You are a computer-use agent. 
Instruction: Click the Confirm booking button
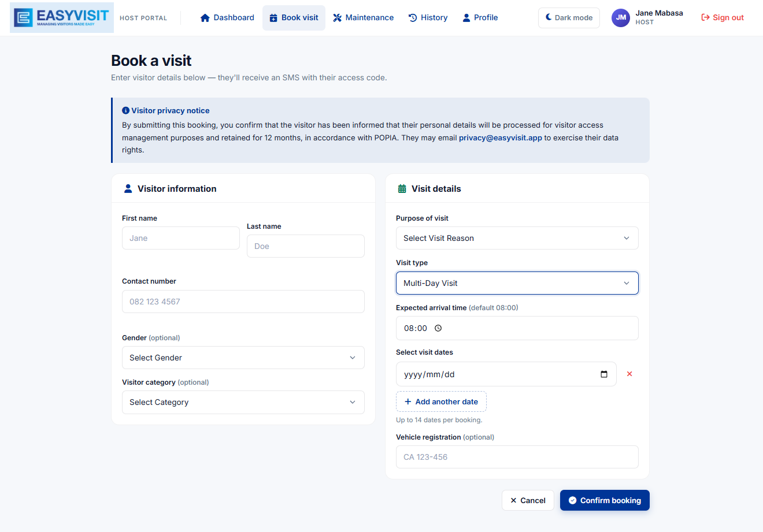pos(605,500)
